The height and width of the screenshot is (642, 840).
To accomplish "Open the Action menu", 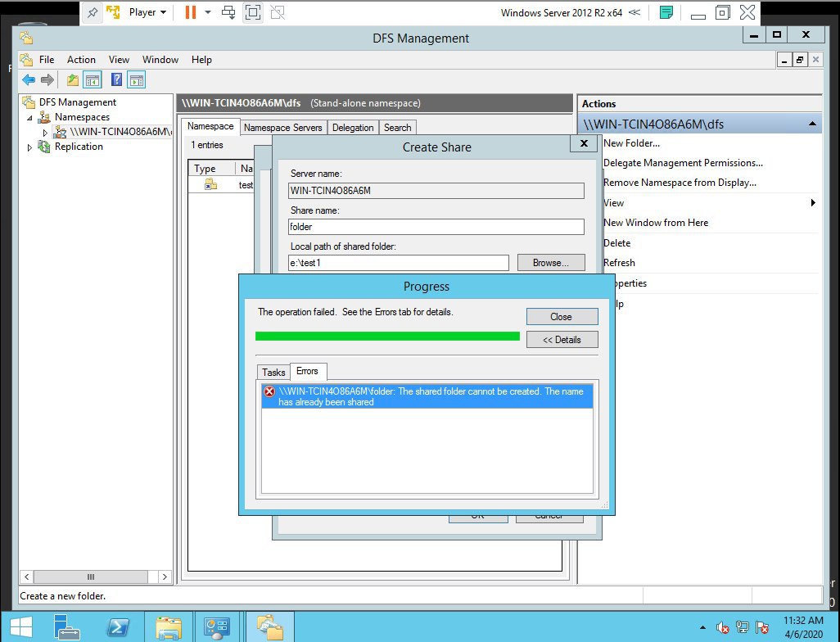I will [81, 60].
